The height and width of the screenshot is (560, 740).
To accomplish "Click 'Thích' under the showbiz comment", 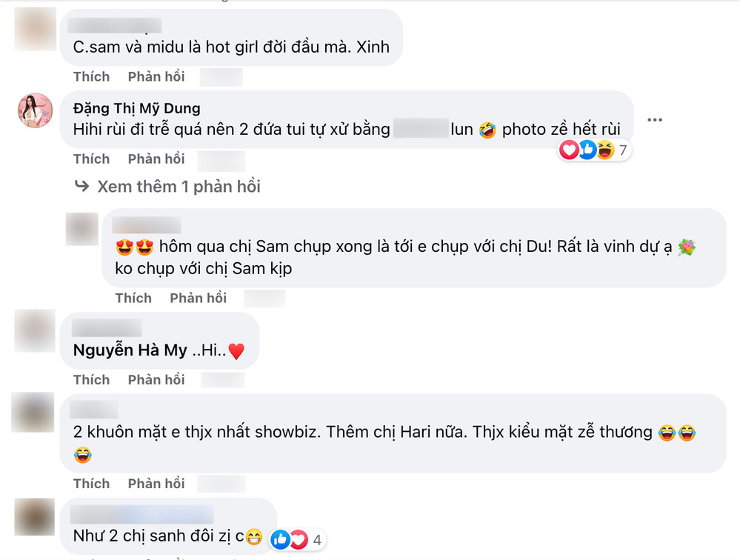I will click(92, 483).
